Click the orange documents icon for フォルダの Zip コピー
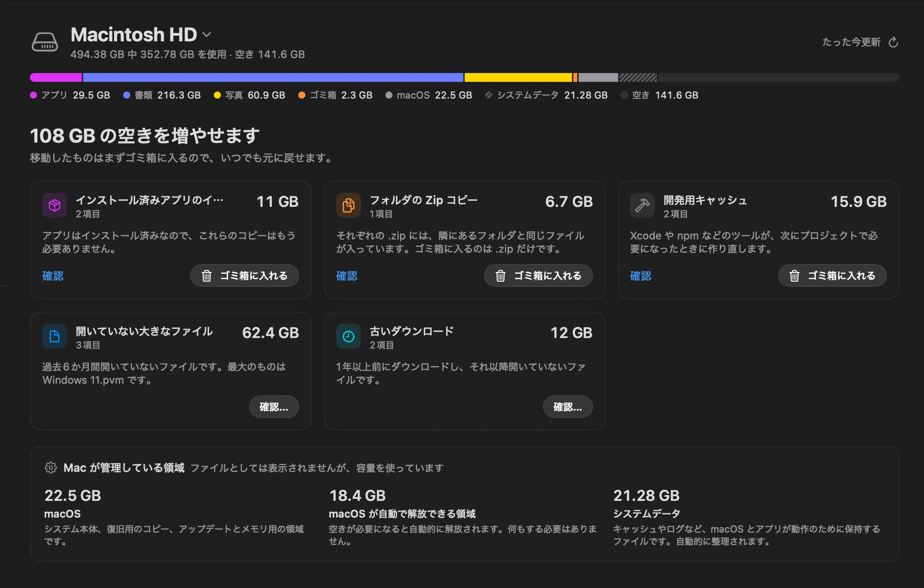Image resolution: width=924 pixels, height=588 pixels. tap(348, 205)
